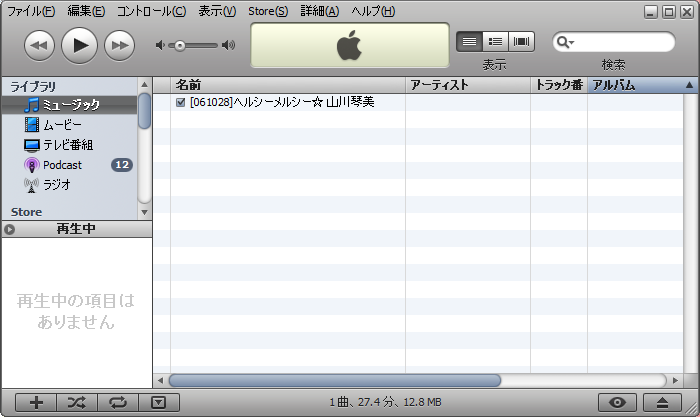Start playback with the Play button
Viewport: 700px width, 417px height.
tap(79, 46)
